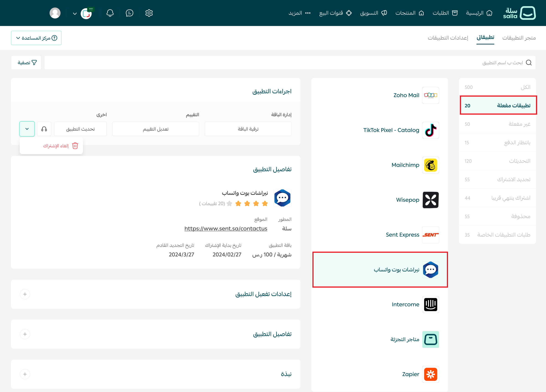The height and width of the screenshot is (392, 546).
Task: Open the التسويق marketing menu
Action: (373, 13)
